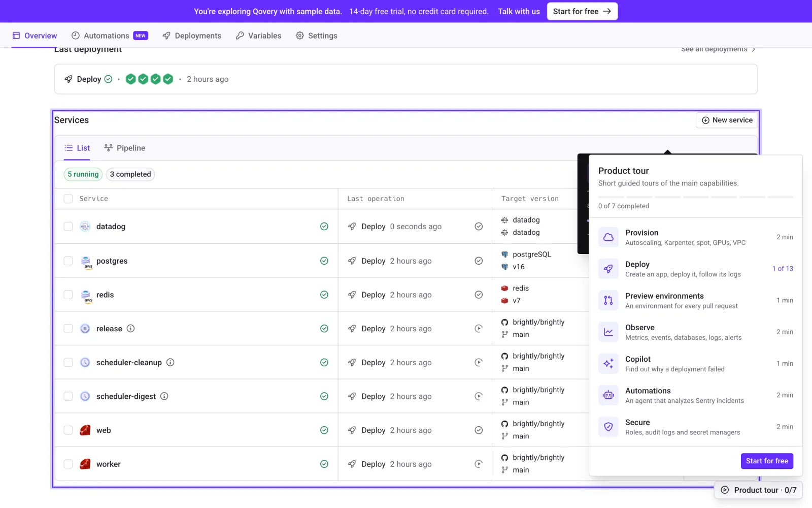The image size is (812, 508).
Task: Click Start for free in the product tour panel
Action: point(767,461)
